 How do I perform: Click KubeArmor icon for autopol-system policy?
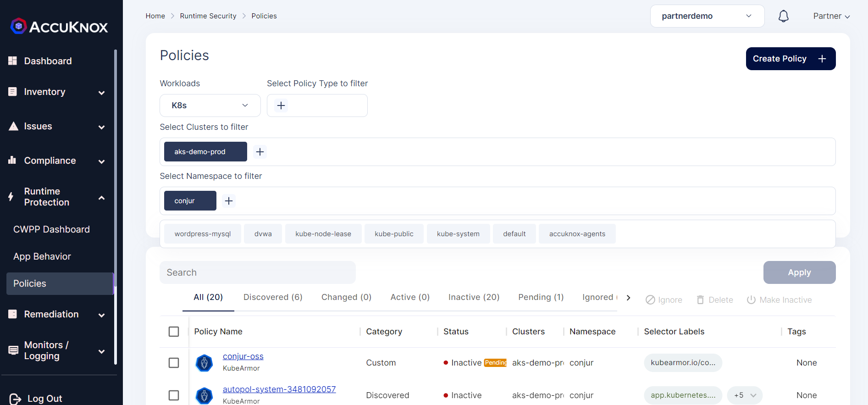coord(204,395)
